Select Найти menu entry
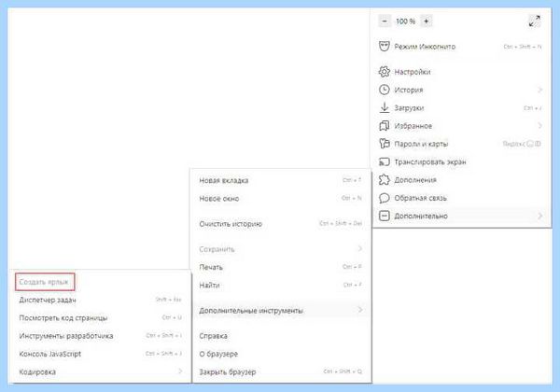 click(281, 285)
